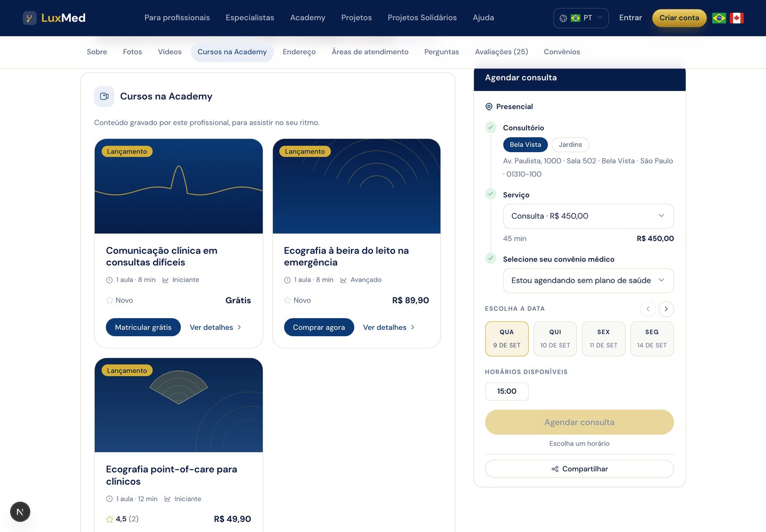Click the Grátis price label
The height and width of the screenshot is (532, 766).
coord(238,300)
